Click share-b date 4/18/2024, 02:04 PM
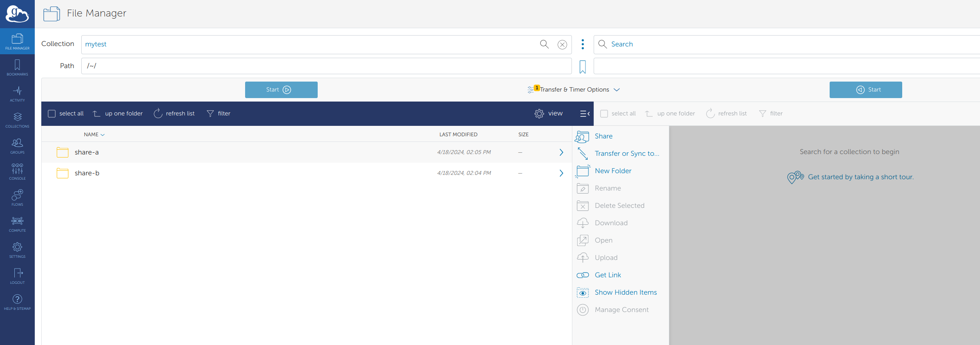Image resolution: width=980 pixels, height=345 pixels. pyautogui.click(x=464, y=173)
